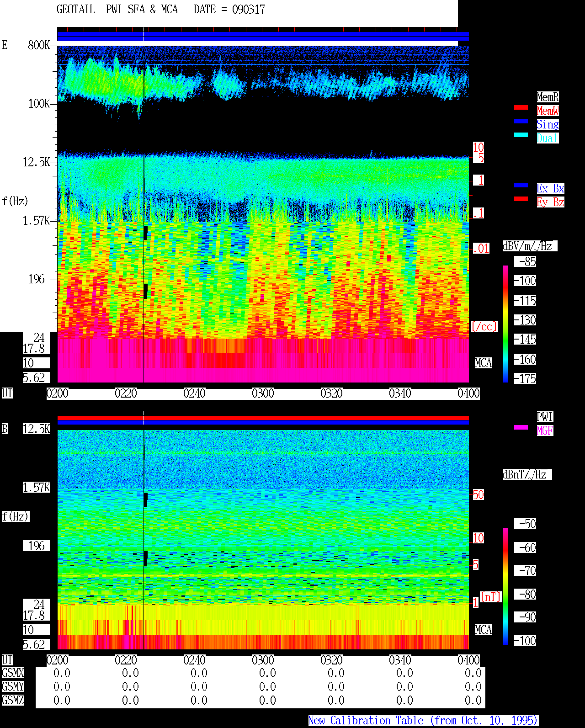
Task: Open the New Calibration Table link
Action: tap(423, 721)
